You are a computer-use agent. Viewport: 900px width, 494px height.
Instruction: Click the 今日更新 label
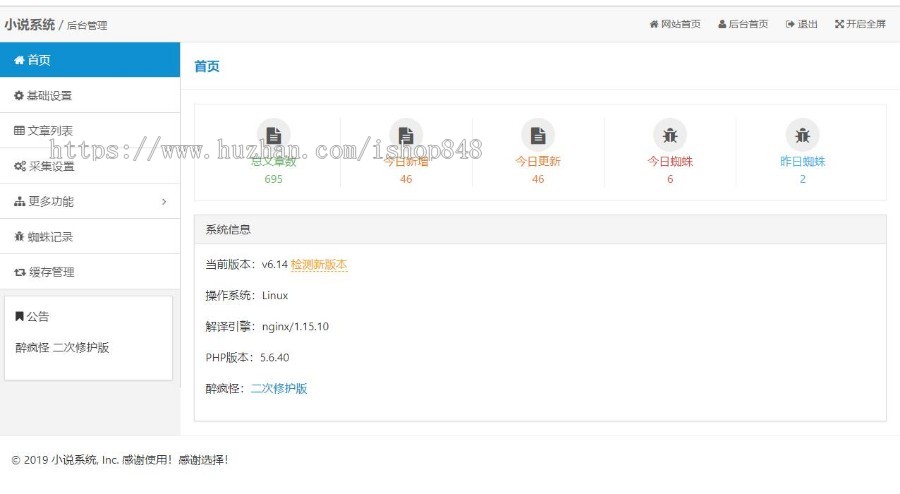pos(538,161)
